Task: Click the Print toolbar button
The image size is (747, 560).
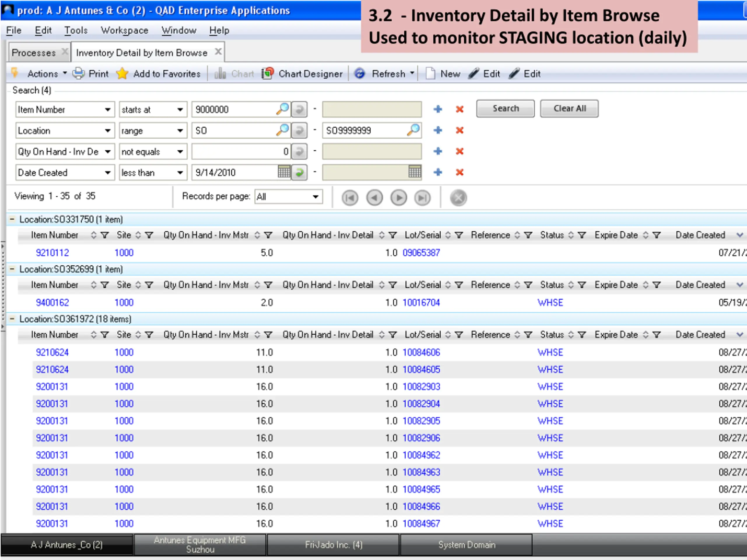Action: (x=91, y=73)
